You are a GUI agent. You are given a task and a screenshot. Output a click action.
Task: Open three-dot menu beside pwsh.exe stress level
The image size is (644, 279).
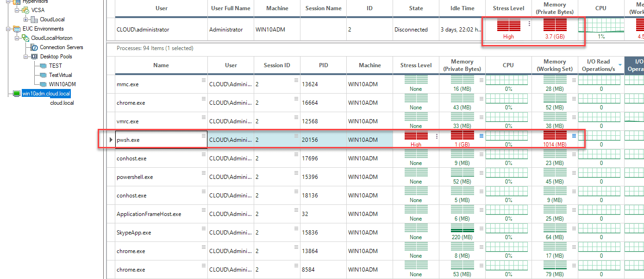click(x=436, y=136)
